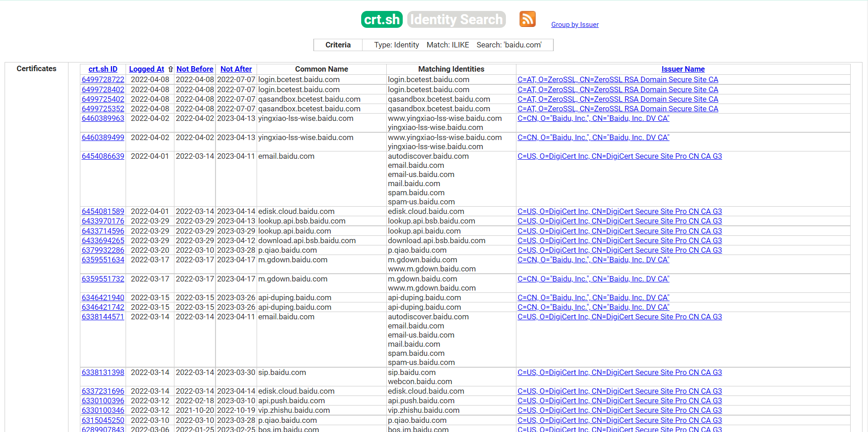This screenshot has height=432, width=868.
Task: Open certificate ID 6315045250
Action: pyautogui.click(x=103, y=420)
